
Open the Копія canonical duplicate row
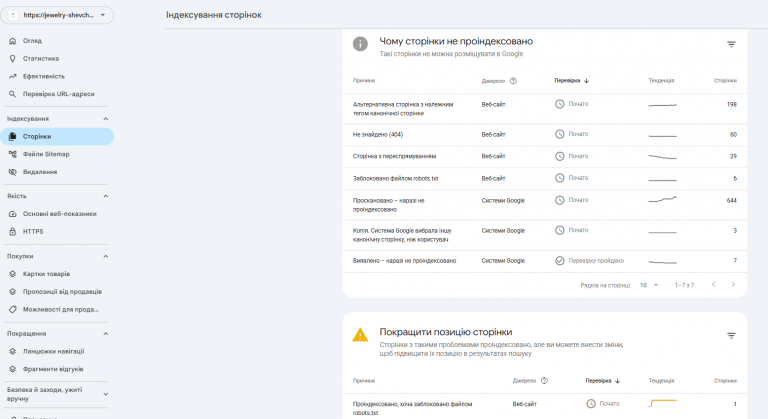point(545,235)
